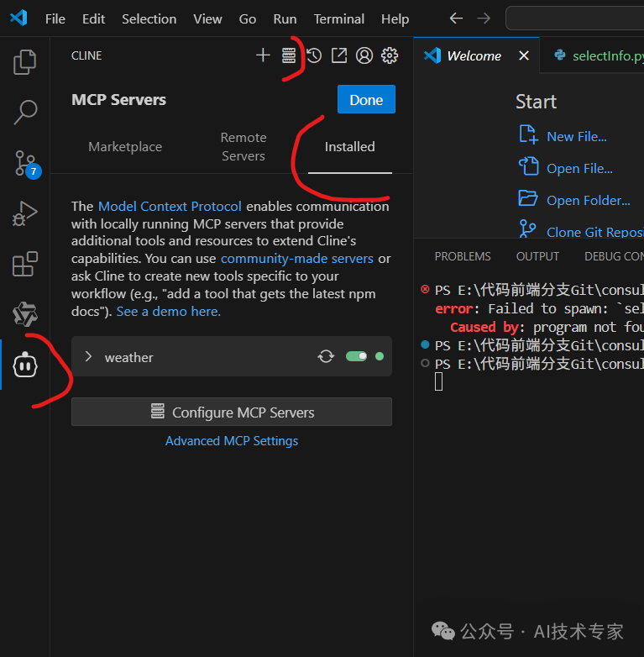Open Cline account icon
Screen dimensions: 644x657
(x=364, y=55)
